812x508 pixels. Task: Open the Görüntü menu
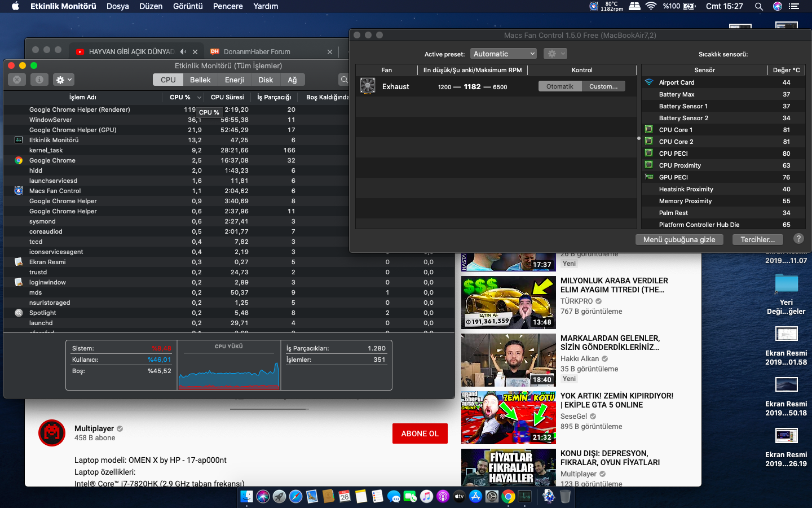coord(188,6)
